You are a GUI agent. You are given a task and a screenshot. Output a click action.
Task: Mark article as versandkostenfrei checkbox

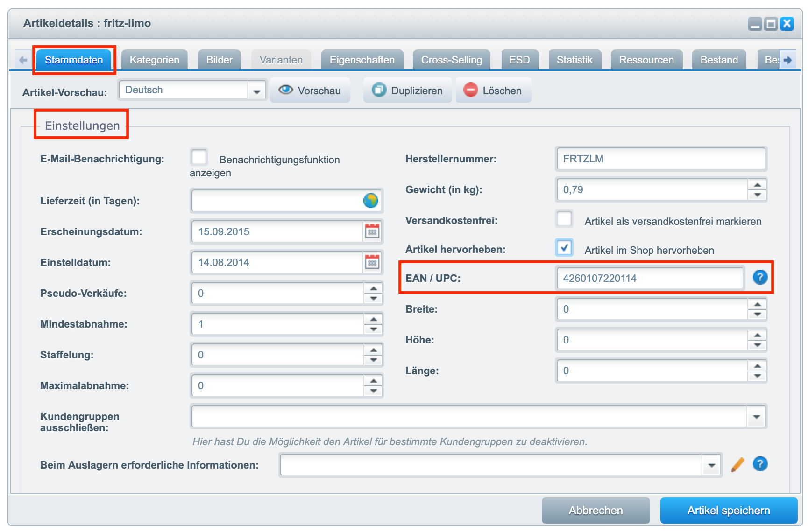point(564,219)
